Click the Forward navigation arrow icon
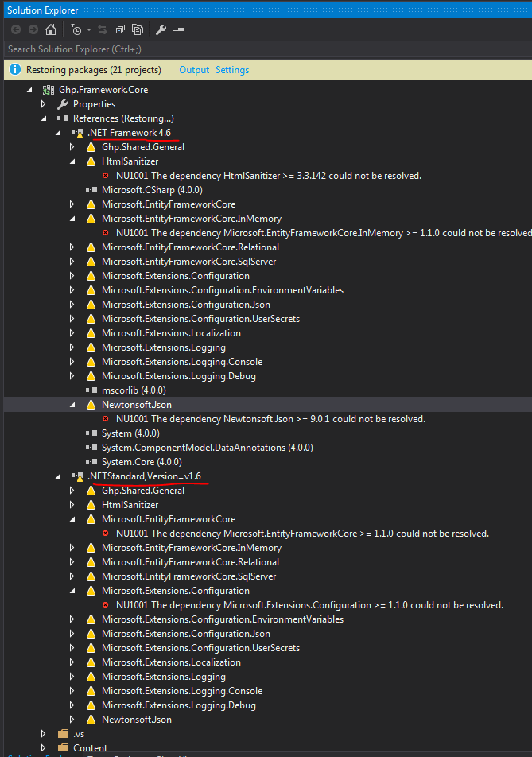Screen dimensions: 532x757 tap(33, 30)
